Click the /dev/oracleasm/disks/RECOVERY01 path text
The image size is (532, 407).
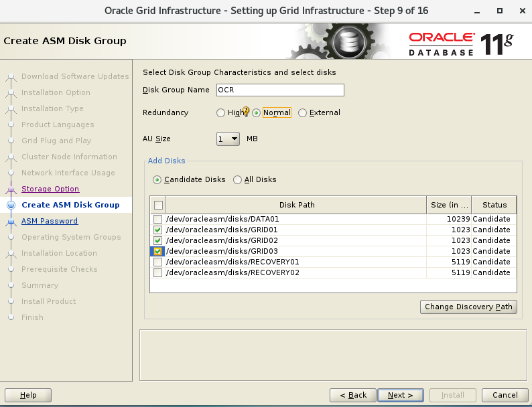click(232, 262)
